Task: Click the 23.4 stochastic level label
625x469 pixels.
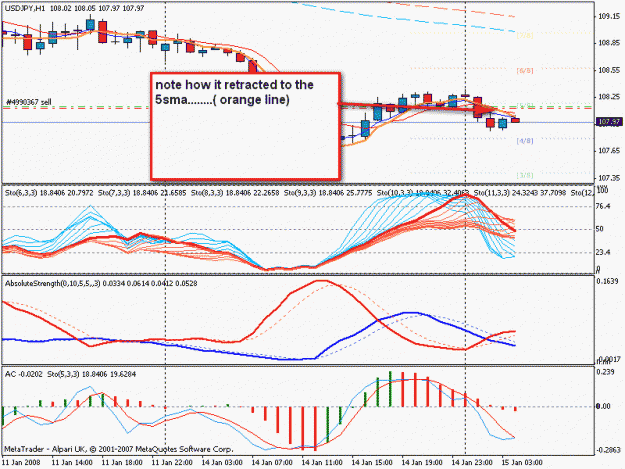Action: [603, 252]
